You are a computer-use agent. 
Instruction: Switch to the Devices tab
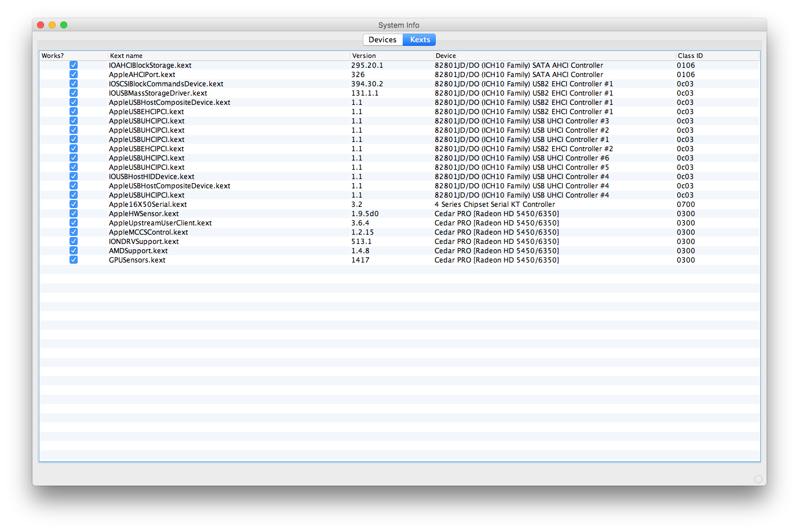tap(382, 39)
